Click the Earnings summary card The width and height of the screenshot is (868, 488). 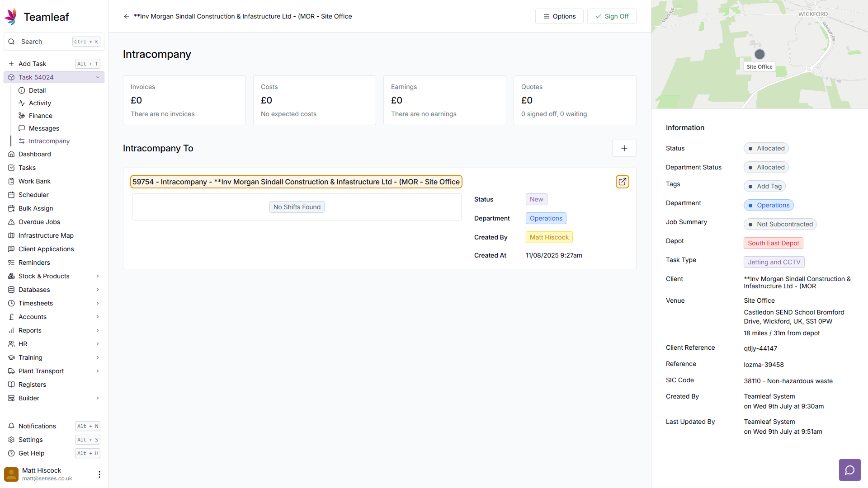(x=445, y=100)
